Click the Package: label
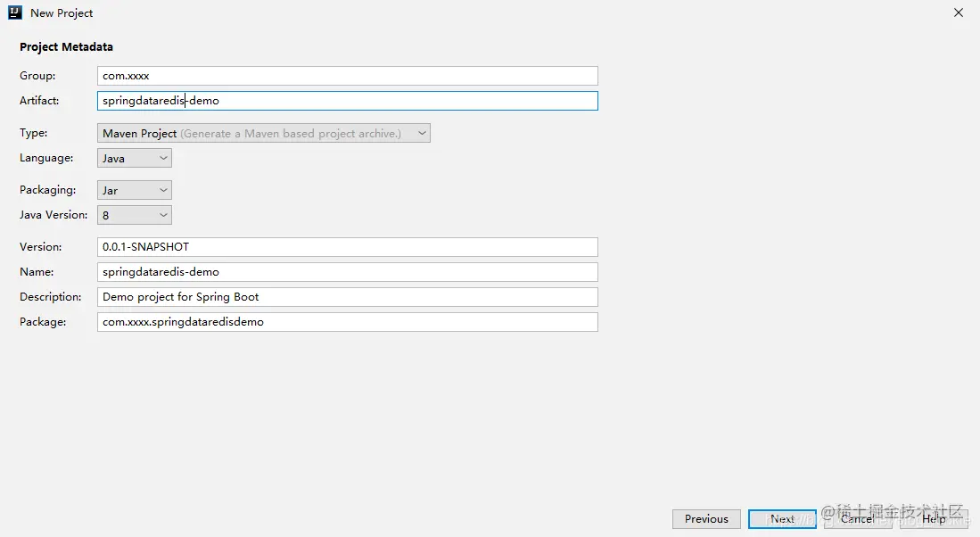Image resolution: width=980 pixels, height=537 pixels. point(43,322)
